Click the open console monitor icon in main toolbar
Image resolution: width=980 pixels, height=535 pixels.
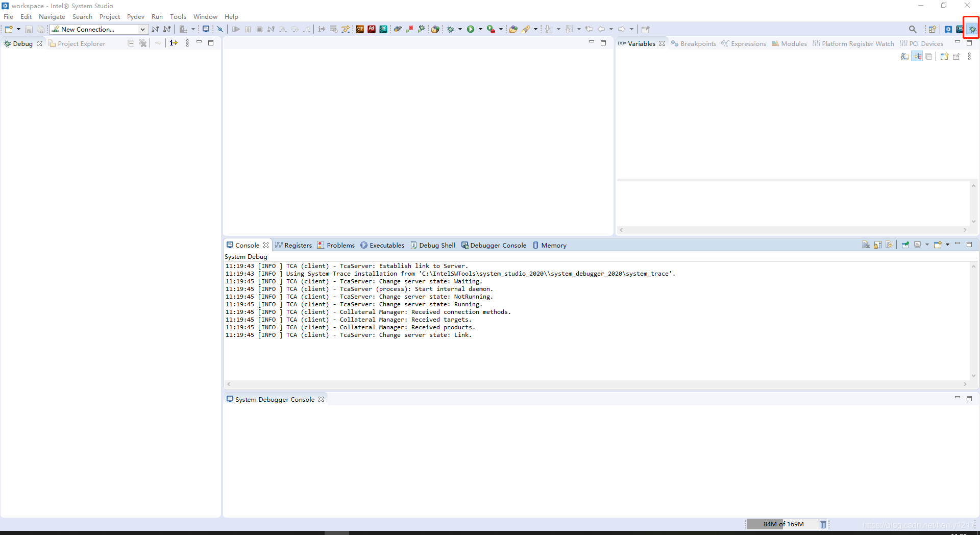[206, 29]
